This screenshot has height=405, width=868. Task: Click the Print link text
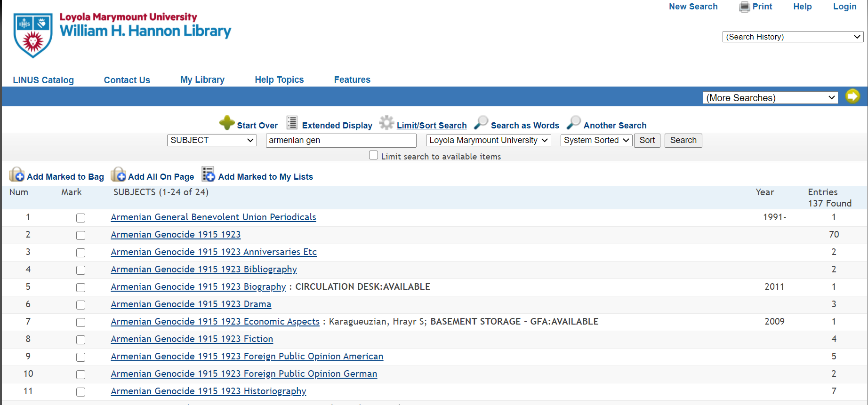[x=762, y=7]
